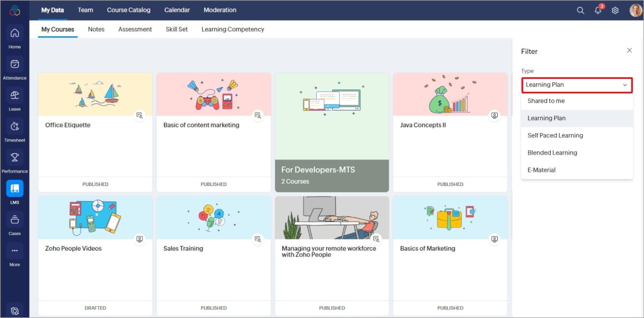Click the content marketing game controller thumbnail
The image size is (644, 318).
click(x=214, y=95)
